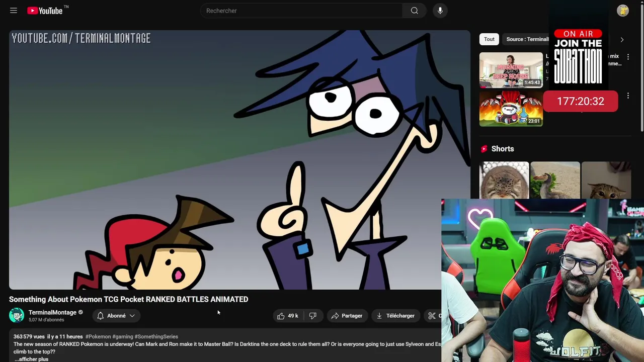644x362 pixels.
Task: Open Morning Deep House video thumbnail
Action: coord(511,70)
